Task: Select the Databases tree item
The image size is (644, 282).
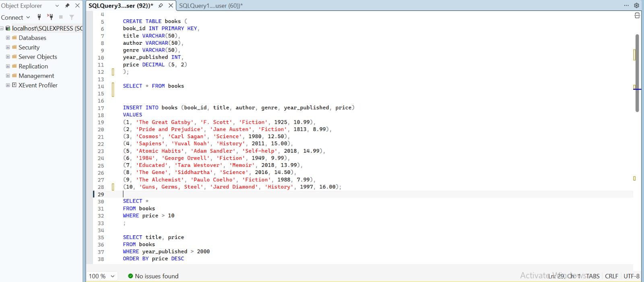Action: [x=32, y=38]
